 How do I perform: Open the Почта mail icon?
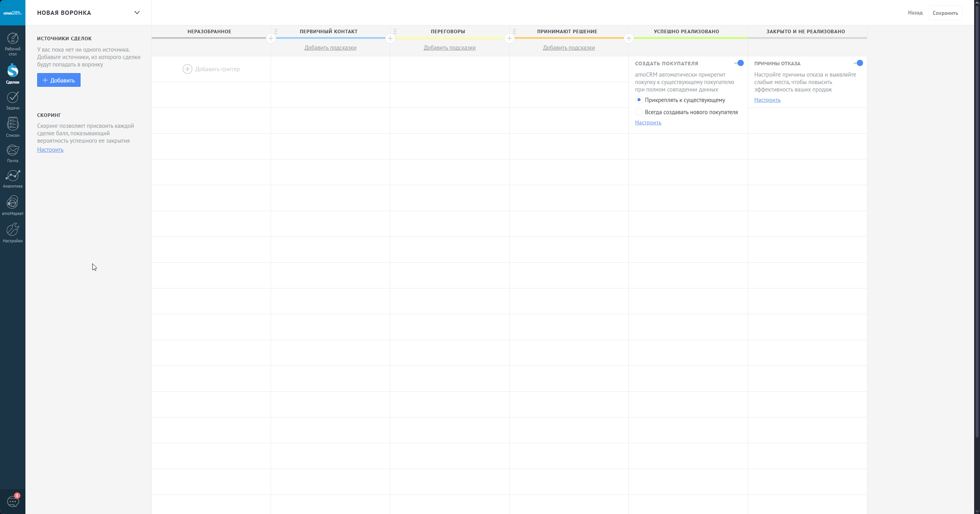(13, 150)
